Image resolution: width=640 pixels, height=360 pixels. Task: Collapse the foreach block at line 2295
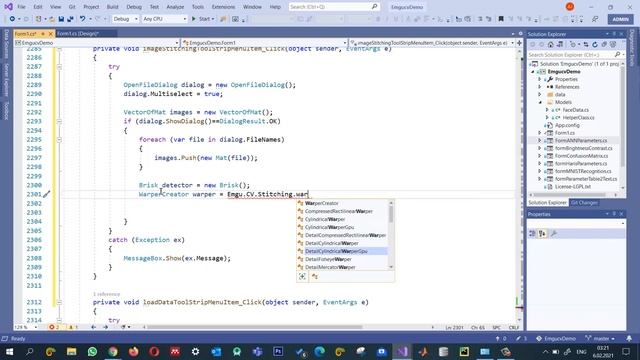pyautogui.click(x=59, y=140)
